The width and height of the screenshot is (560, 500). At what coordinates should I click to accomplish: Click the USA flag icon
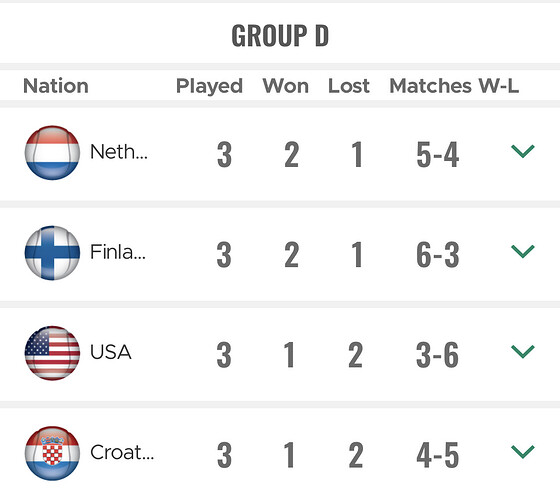(52, 353)
